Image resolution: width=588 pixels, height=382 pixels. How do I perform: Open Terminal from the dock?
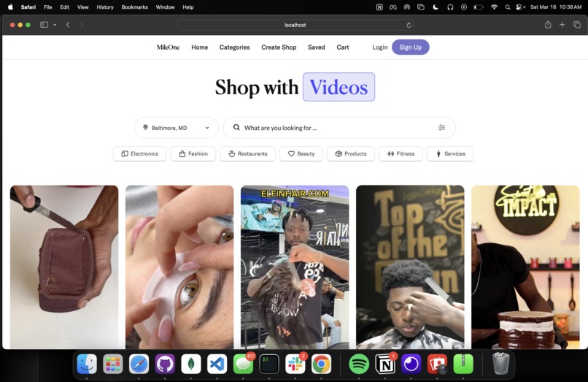click(x=269, y=364)
